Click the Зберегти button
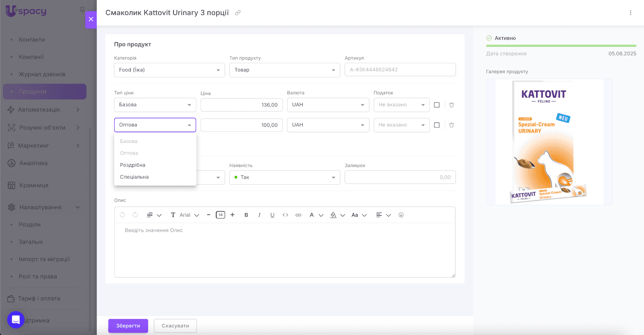The image size is (644, 335). point(128,326)
